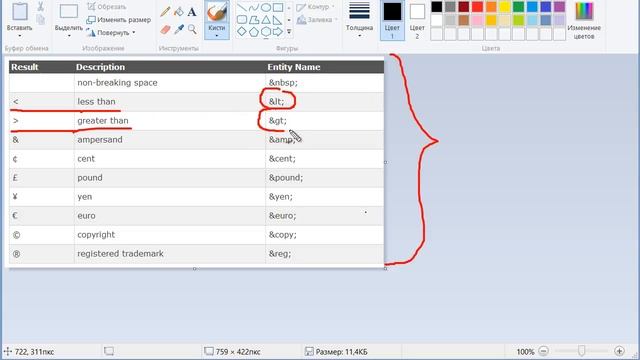640x360 pixels.
Task: Pick the Hexagon shape
Action: pos(266,31)
